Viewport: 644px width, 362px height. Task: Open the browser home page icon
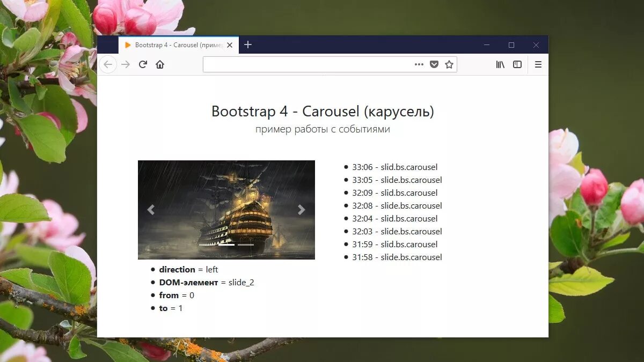160,64
